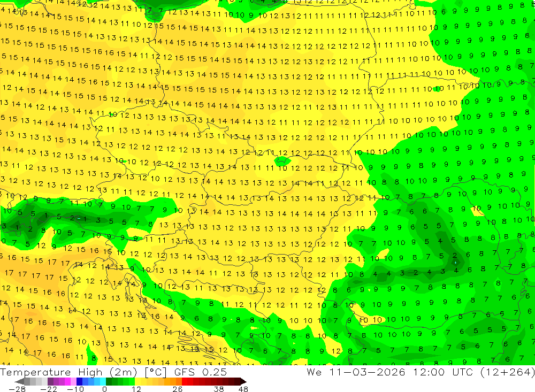Click the 'We 11-03-2026' forecast date

(356, 372)
